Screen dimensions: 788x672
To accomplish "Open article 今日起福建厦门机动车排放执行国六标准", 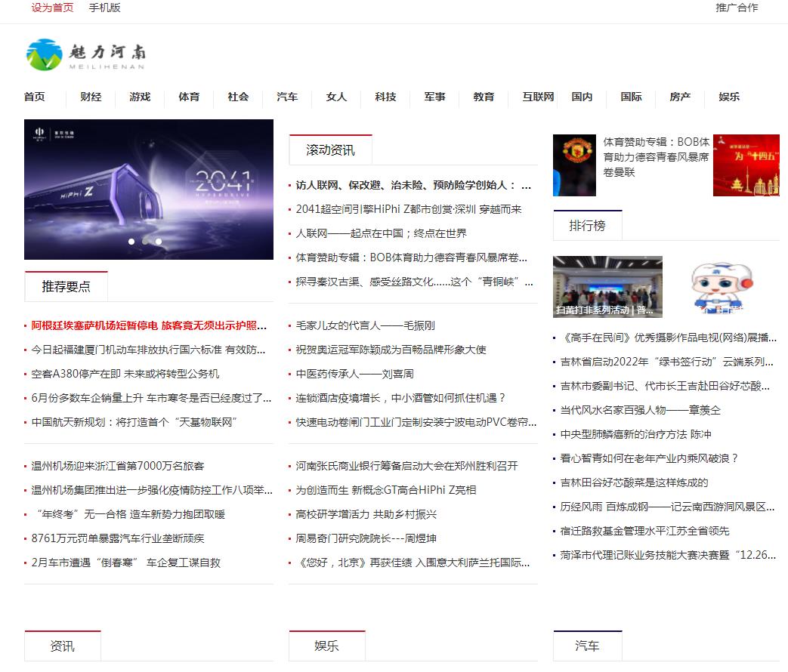I will point(148,350).
